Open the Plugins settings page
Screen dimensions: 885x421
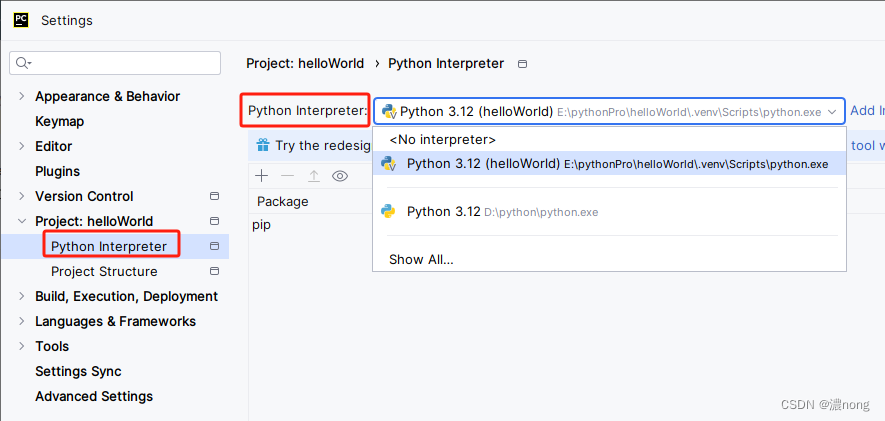[58, 171]
